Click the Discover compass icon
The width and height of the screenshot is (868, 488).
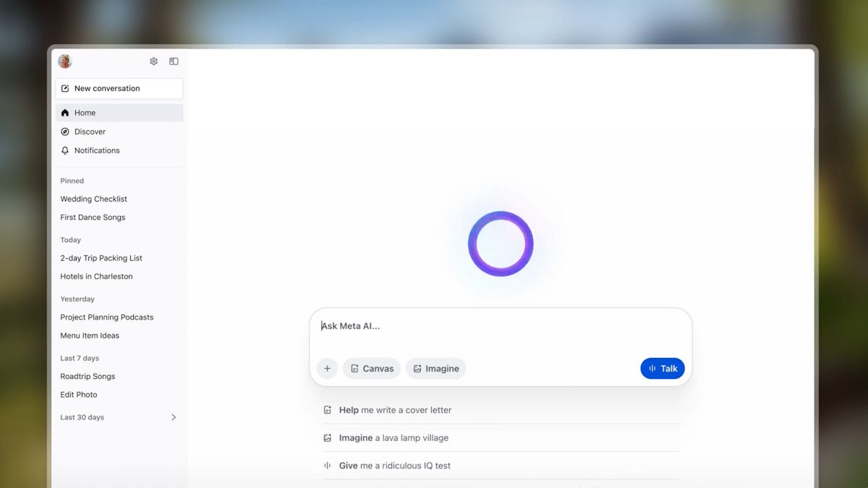[x=65, y=132]
